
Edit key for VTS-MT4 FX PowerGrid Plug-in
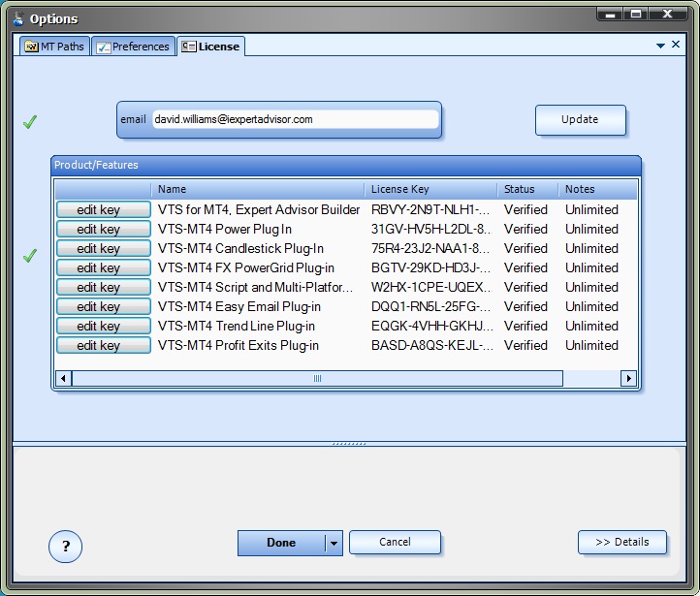pos(104,267)
